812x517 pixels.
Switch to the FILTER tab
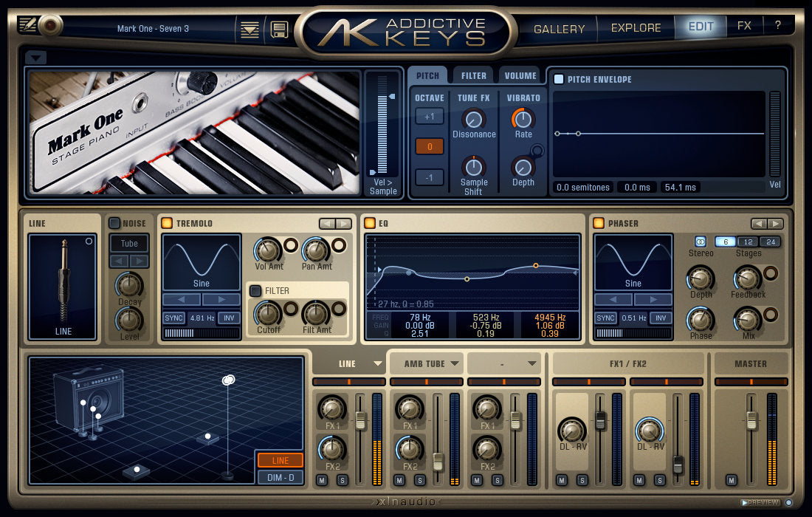pyautogui.click(x=473, y=75)
